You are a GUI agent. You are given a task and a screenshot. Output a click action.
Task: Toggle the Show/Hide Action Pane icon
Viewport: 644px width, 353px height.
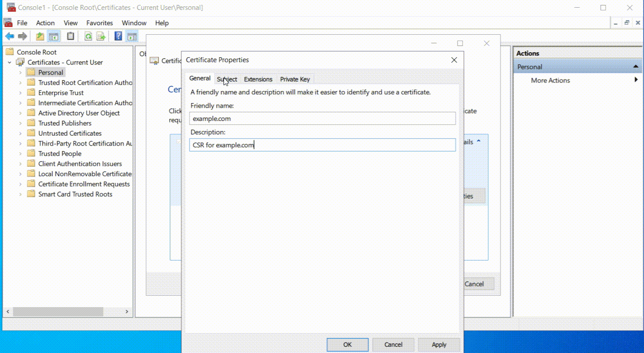(131, 36)
